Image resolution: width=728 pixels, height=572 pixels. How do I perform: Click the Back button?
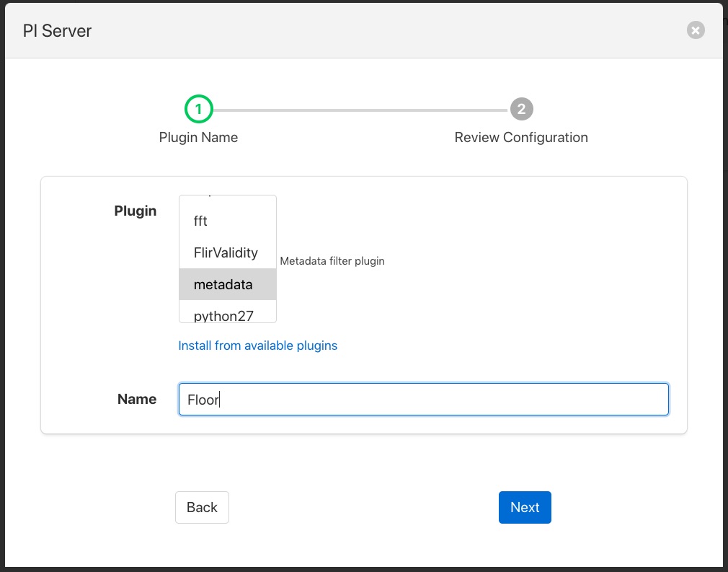[202, 507]
